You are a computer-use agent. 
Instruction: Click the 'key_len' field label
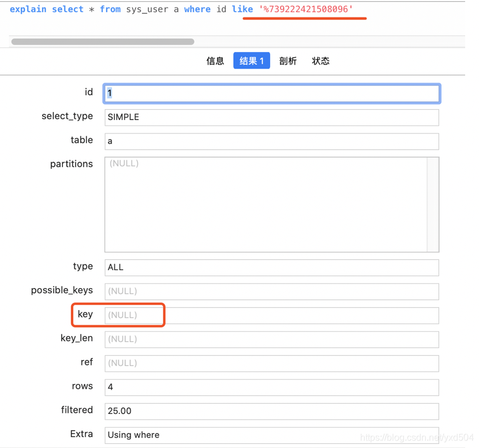tap(77, 338)
